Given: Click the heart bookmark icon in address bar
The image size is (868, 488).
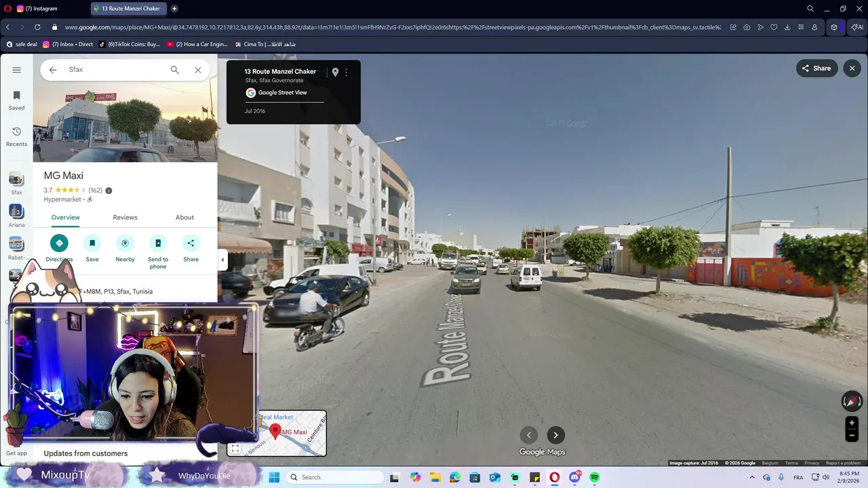Looking at the screenshot, I should [774, 27].
